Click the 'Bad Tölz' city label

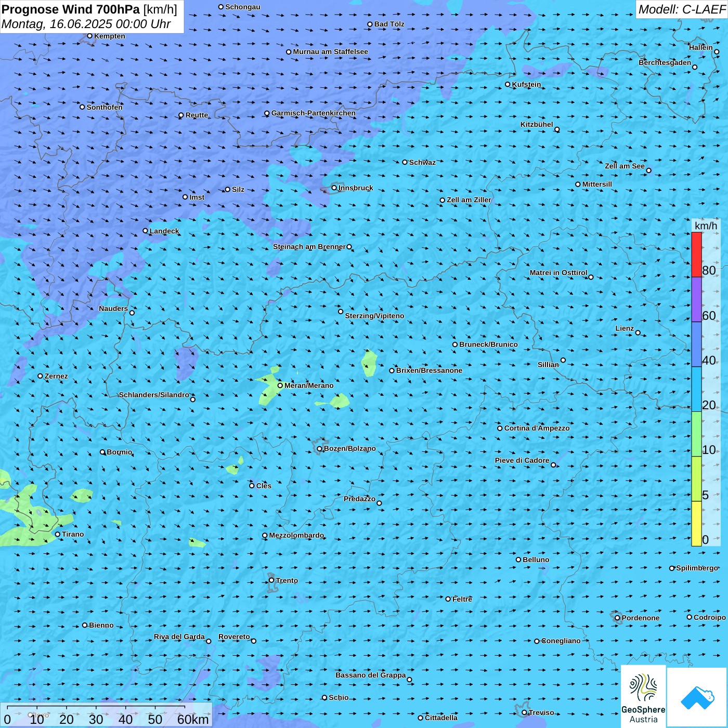click(x=389, y=24)
